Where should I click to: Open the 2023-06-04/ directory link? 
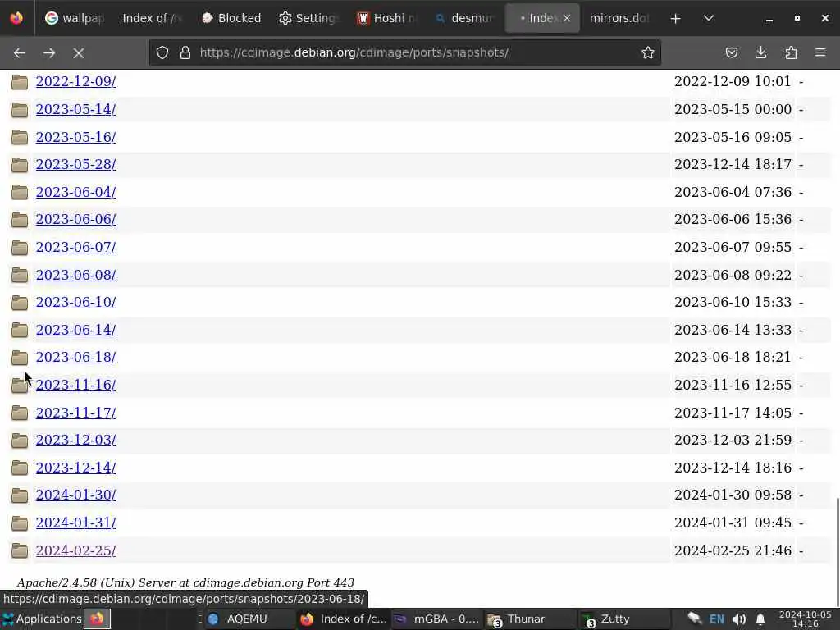(75, 192)
